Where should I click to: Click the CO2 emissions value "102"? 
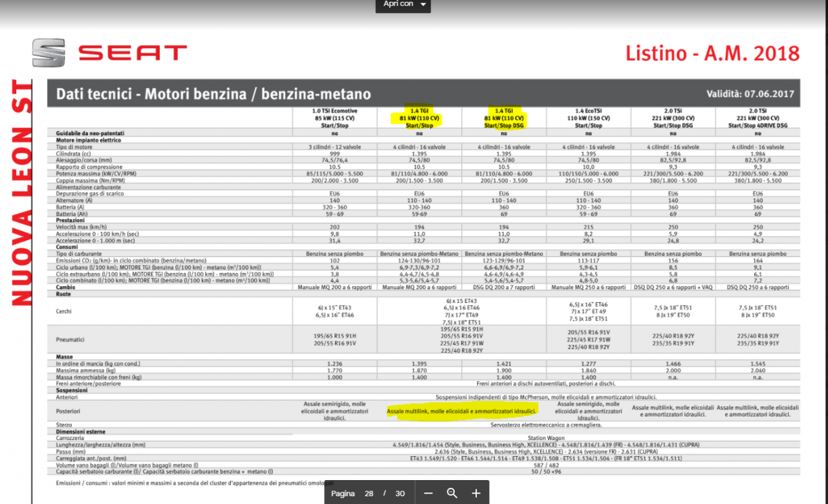335,260
